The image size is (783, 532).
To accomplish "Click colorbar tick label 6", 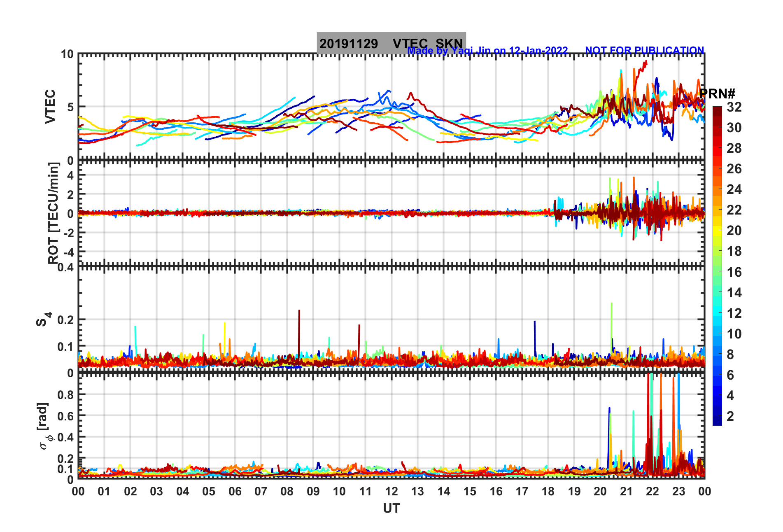I will pos(730,375).
